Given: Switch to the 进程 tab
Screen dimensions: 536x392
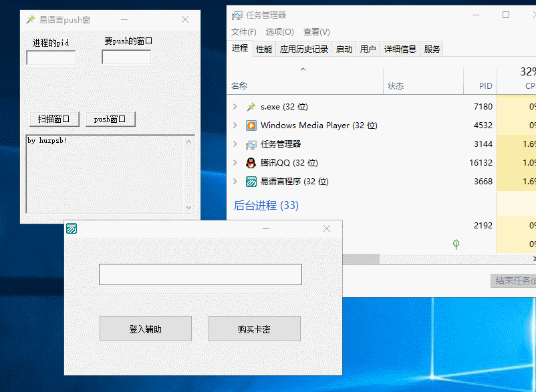Looking at the screenshot, I should (x=240, y=48).
